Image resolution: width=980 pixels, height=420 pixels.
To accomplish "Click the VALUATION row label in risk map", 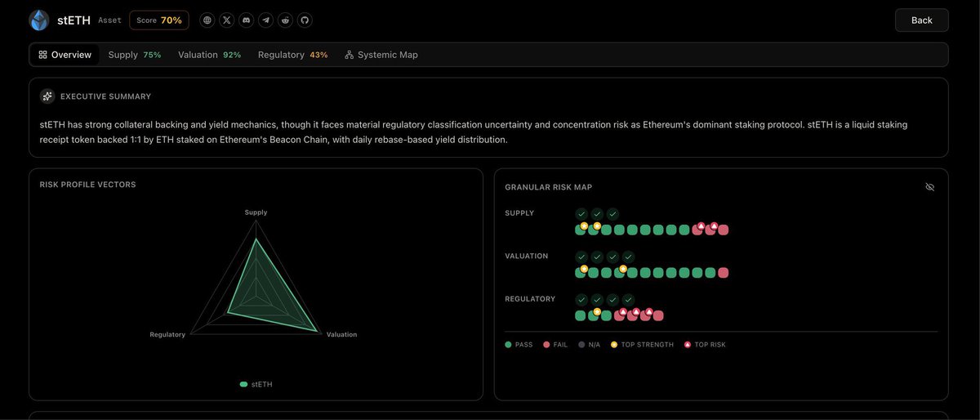I will 527,257.
